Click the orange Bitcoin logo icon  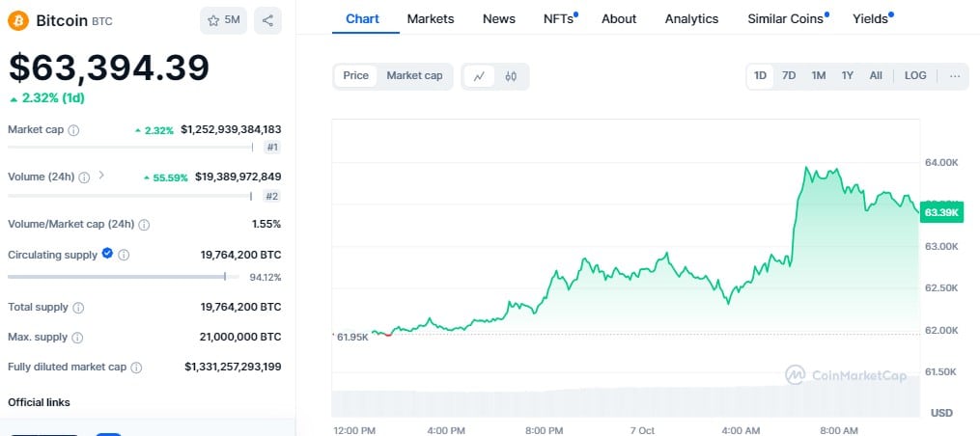click(18, 20)
